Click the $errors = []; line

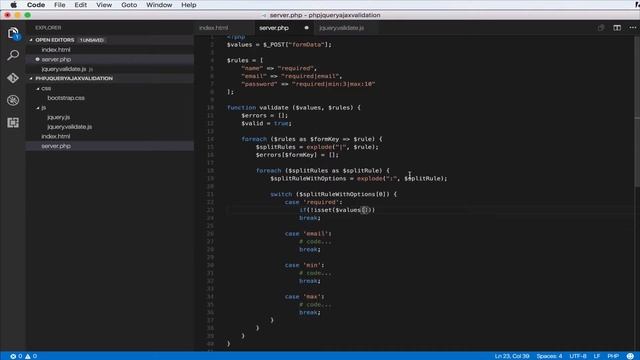click(x=265, y=116)
